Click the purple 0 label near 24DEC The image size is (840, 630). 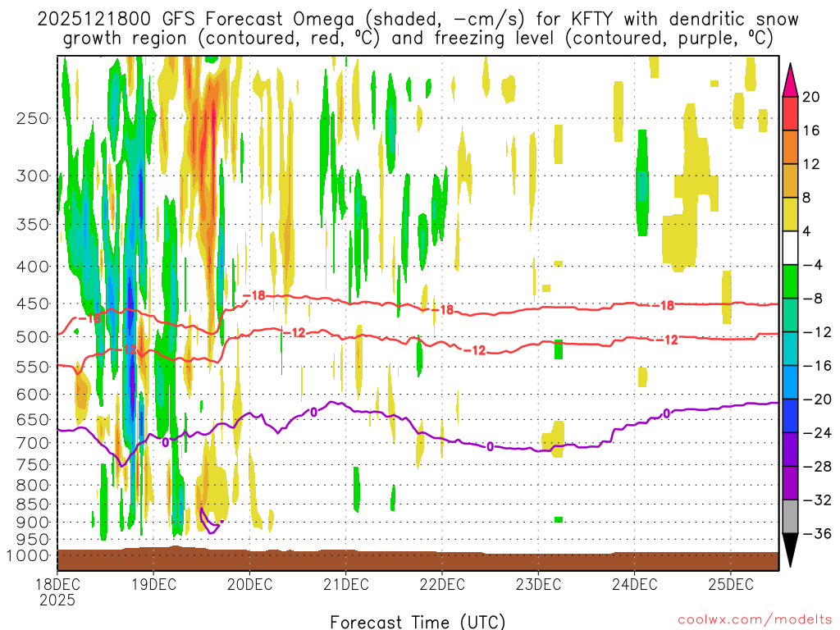(666, 413)
